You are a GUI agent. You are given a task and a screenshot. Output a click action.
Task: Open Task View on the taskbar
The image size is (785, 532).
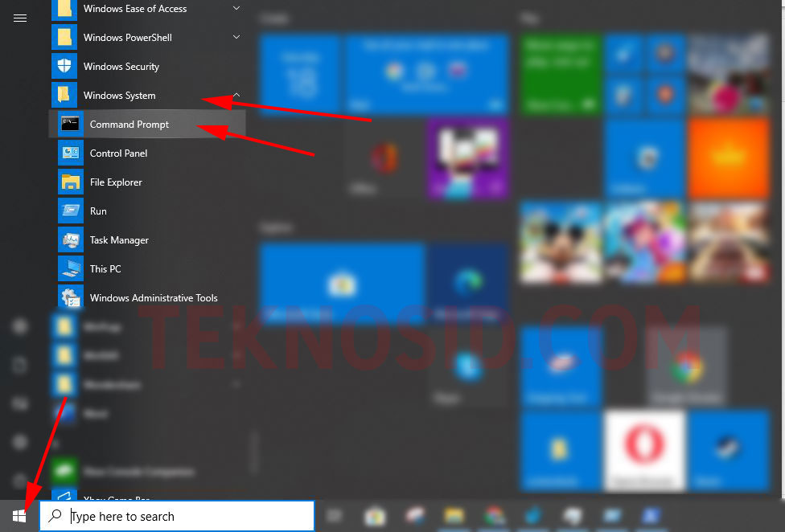[334, 516]
